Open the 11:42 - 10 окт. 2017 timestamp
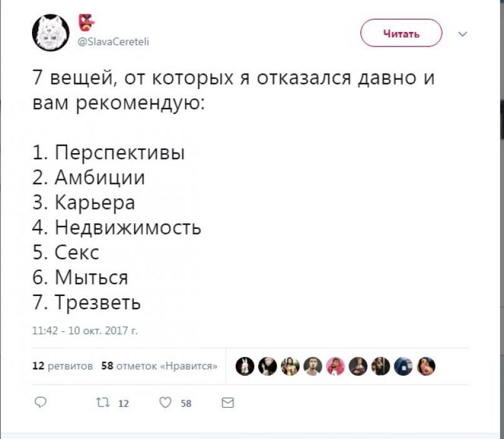The image size is (504, 439). pos(85,329)
